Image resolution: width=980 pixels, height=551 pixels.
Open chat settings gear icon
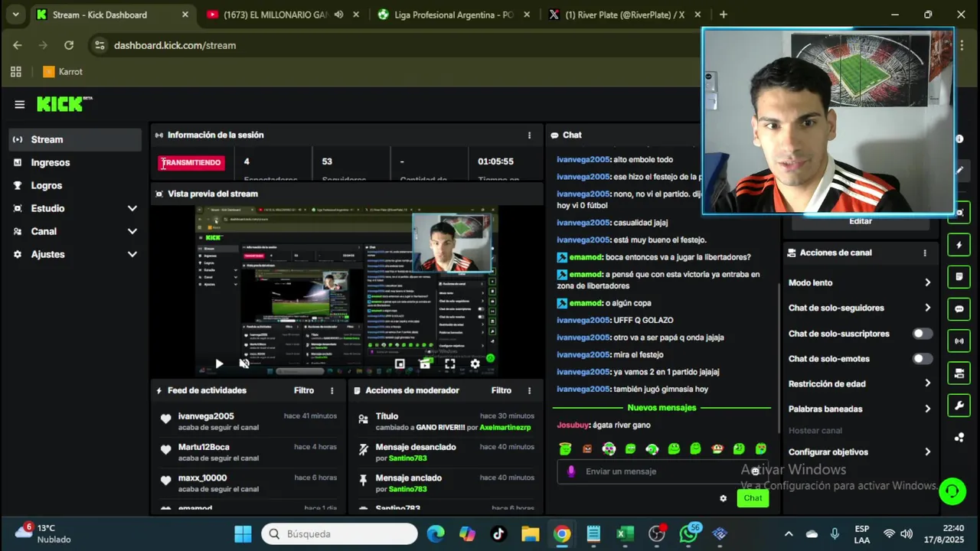pyautogui.click(x=723, y=498)
